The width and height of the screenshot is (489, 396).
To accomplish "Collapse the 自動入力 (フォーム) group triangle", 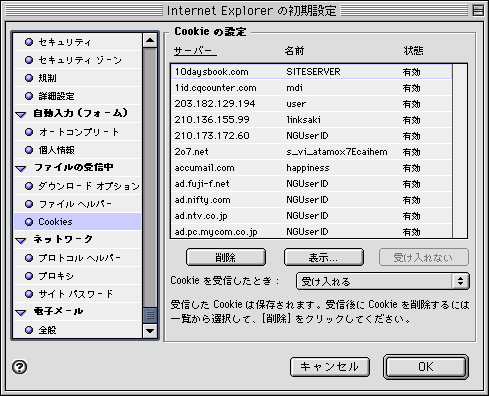I will 21,114.
